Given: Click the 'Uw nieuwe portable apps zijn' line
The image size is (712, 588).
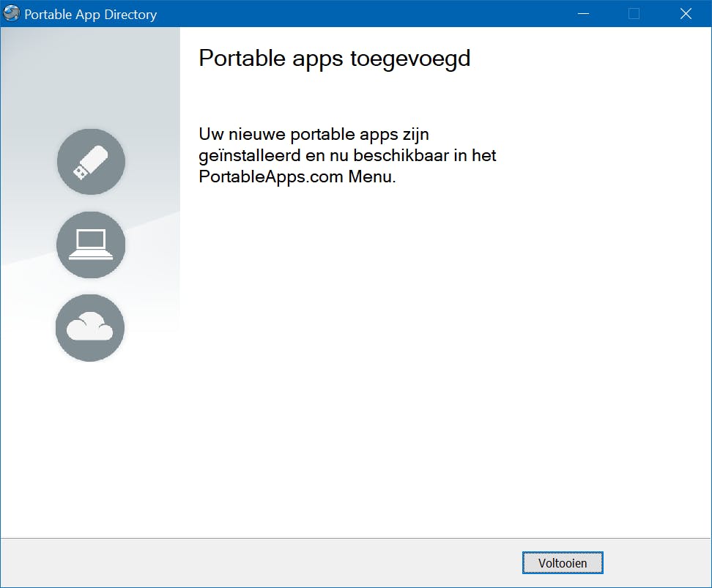Looking at the screenshot, I should click(x=314, y=135).
